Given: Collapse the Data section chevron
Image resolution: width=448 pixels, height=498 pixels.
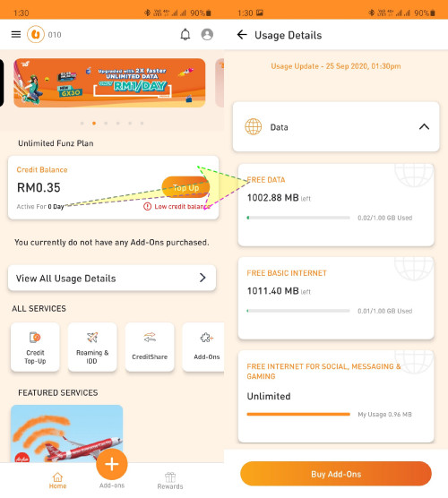Looking at the screenshot, I should (x=424, y=127).
